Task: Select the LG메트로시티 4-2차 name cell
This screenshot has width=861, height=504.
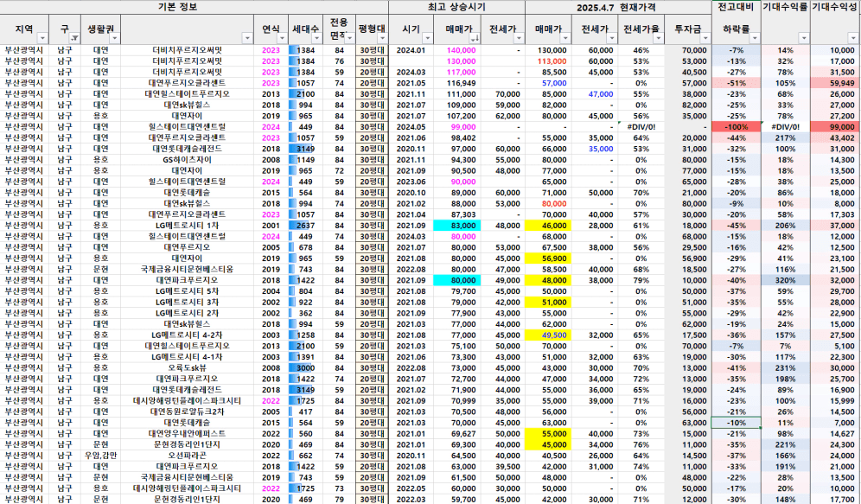Action: [188, 335]
